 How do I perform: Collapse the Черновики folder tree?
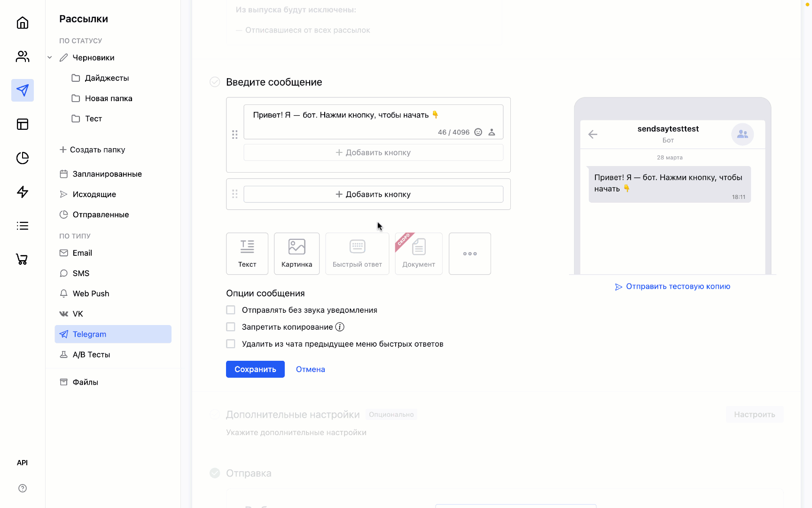[x=50, y=57]
